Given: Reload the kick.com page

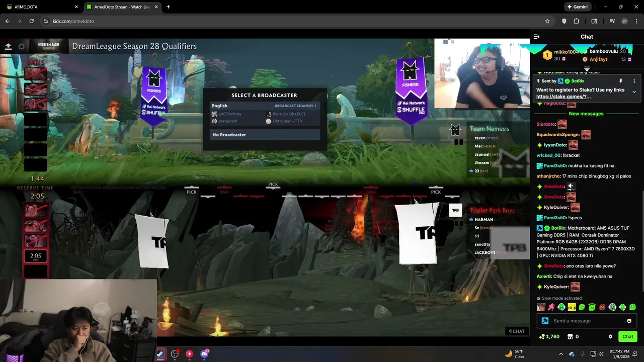Looking at the screenshot, I should 31,21.
